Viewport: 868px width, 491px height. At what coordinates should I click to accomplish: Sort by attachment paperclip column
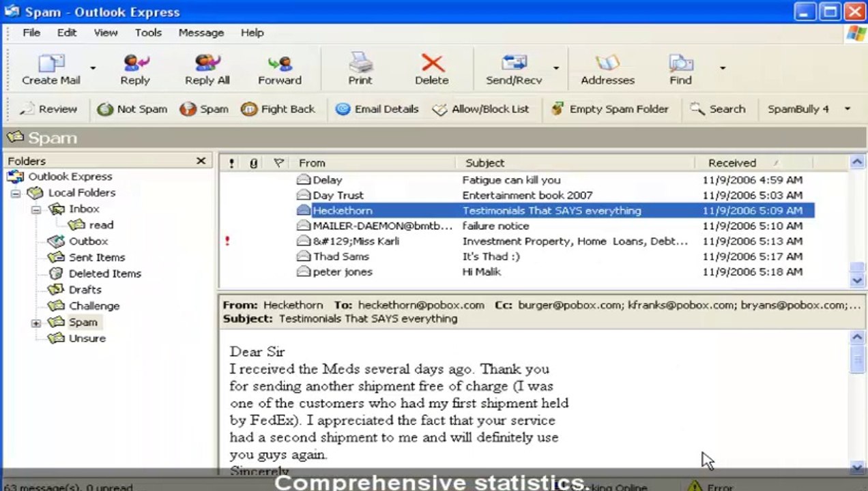(x=253, y=163)
